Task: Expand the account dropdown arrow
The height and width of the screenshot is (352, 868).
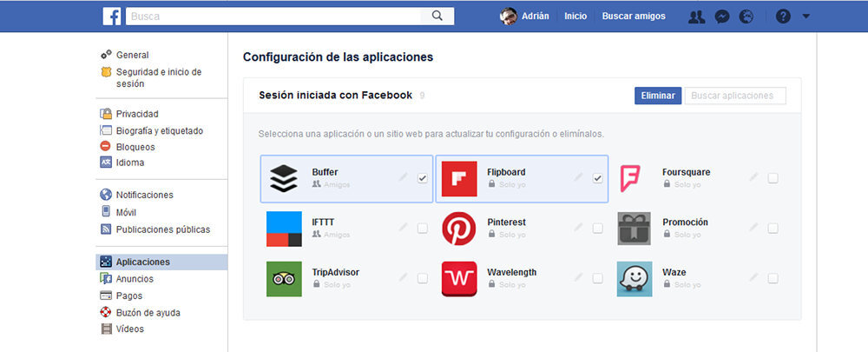Action: pos(806,17)
